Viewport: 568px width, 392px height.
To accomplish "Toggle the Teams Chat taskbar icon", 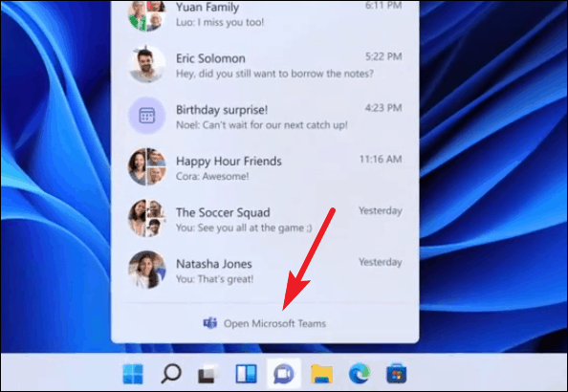I will point(284,374).
